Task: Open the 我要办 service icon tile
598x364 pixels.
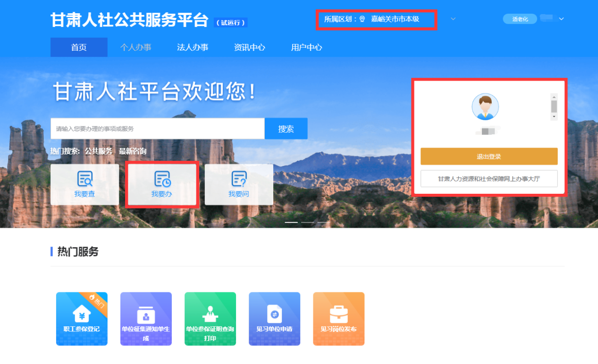Action: [x=161, y=184]
